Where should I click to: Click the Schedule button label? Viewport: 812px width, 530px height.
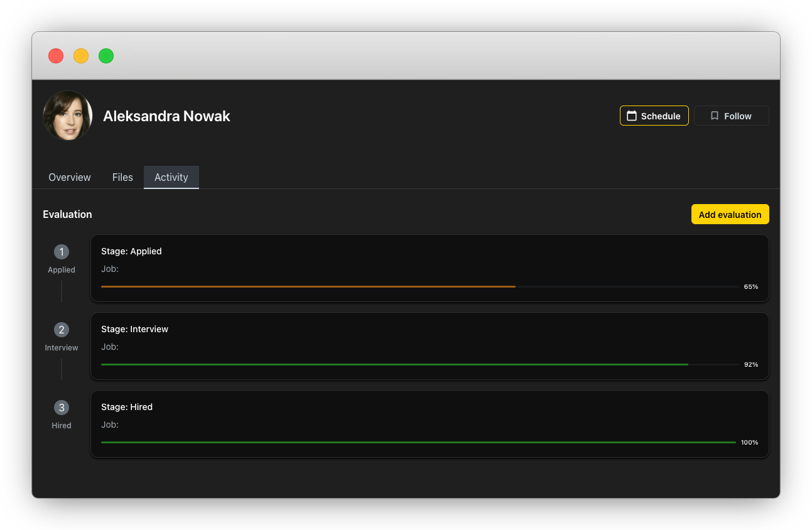click(661, 116)
